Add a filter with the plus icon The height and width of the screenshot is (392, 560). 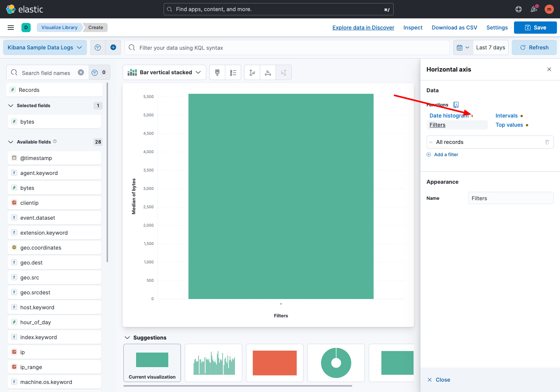(113, 47)
